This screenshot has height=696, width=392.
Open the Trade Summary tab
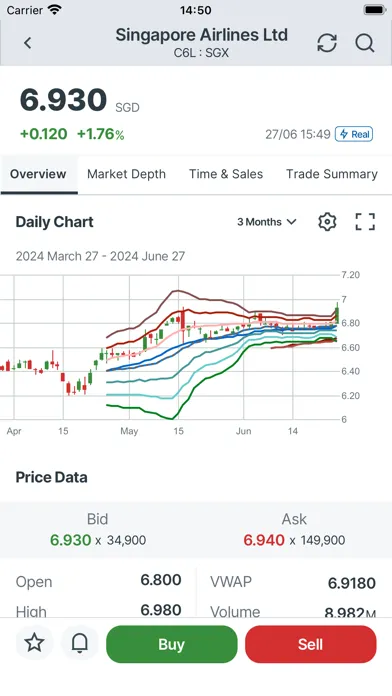click(332, 174)
